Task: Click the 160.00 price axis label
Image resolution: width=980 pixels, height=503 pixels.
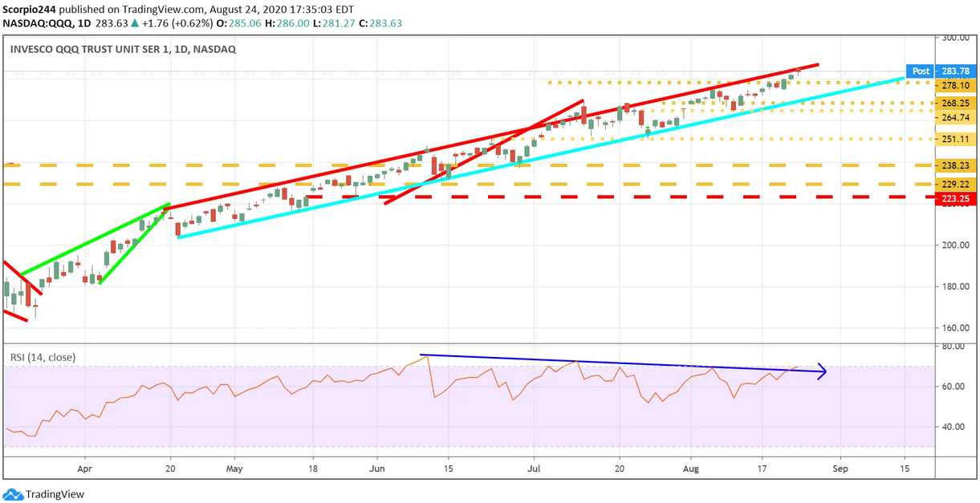Action: pos(955,328)
